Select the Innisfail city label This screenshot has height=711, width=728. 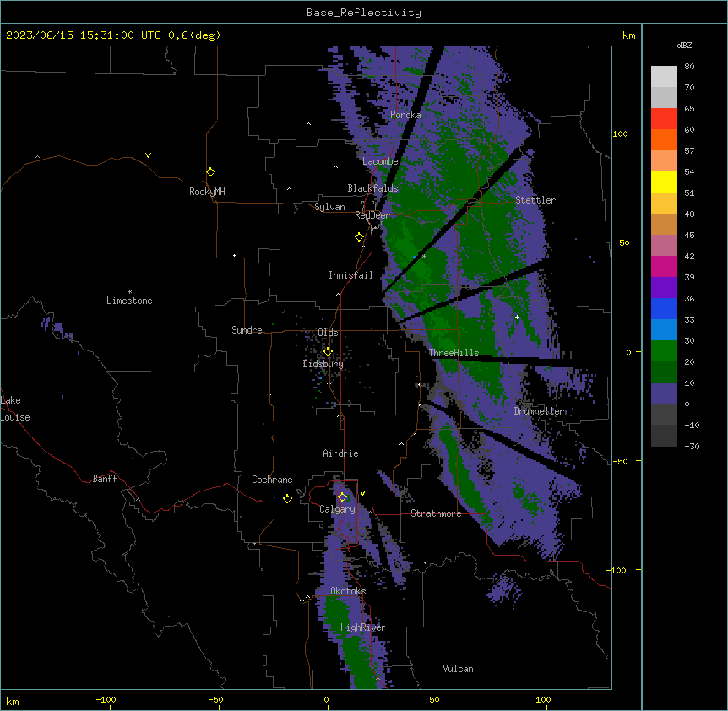click(350, 275)
